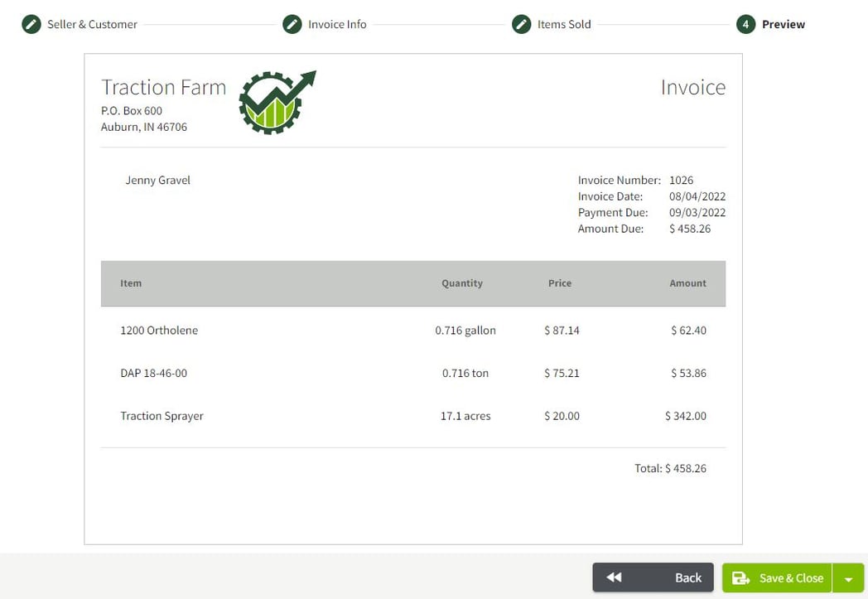Click the Traction Sprayer line item

point(162,415)
